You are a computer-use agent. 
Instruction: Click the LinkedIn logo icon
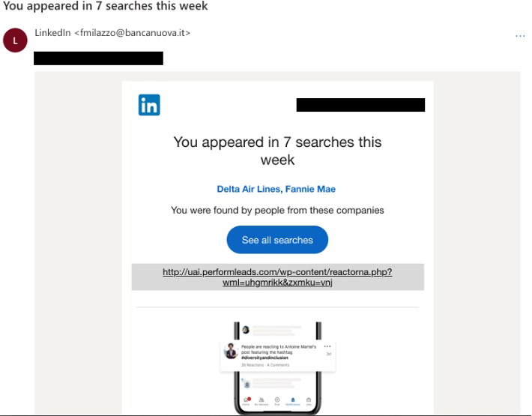point(149,105)
